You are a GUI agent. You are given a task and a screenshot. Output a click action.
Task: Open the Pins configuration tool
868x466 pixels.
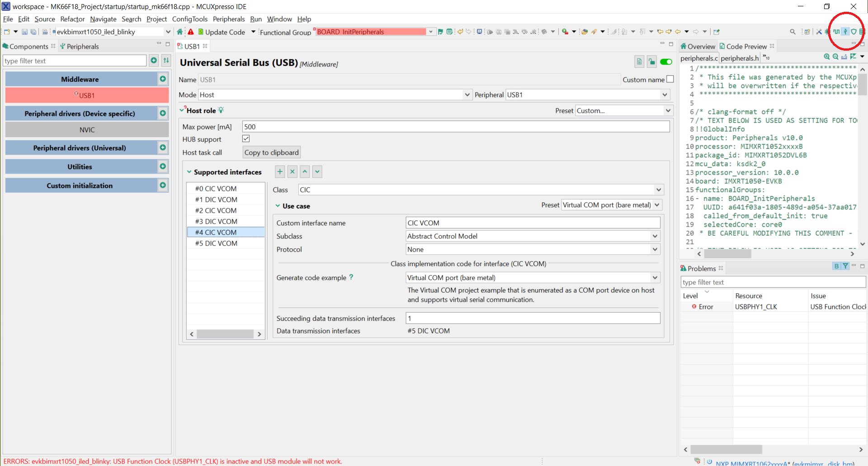826,32
